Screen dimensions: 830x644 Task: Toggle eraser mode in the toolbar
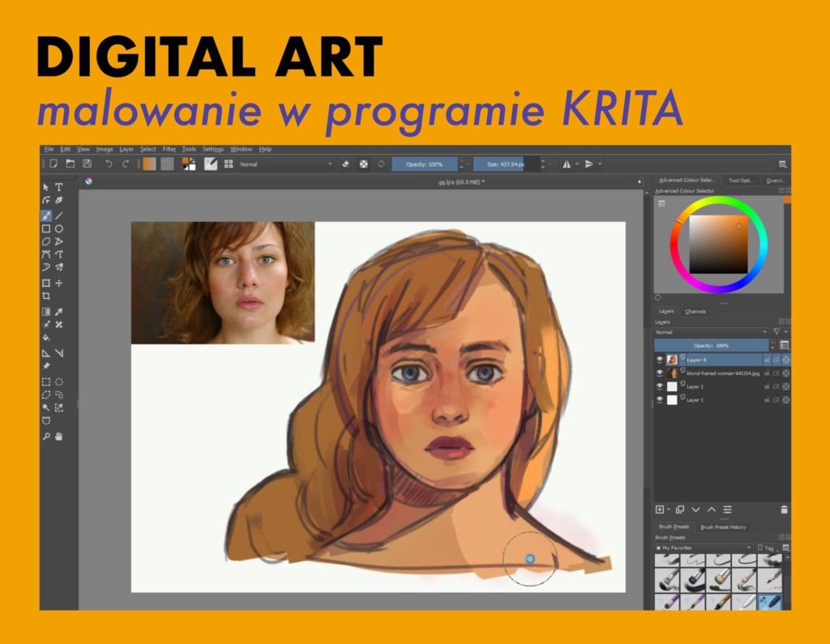345,164
